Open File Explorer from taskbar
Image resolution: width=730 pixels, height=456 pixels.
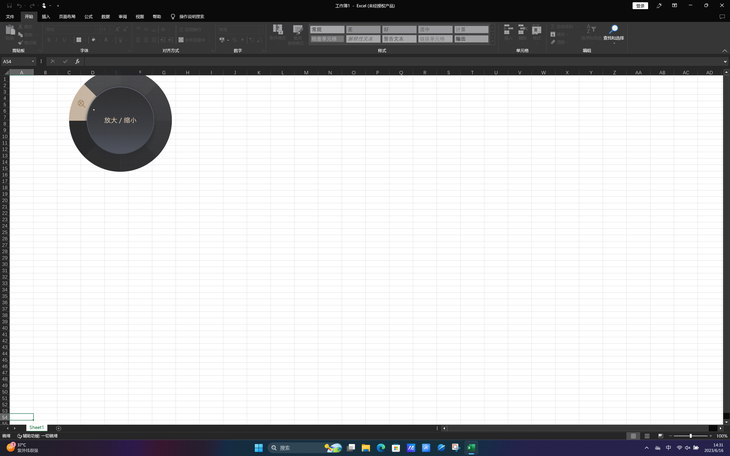[x=365, y=448]
